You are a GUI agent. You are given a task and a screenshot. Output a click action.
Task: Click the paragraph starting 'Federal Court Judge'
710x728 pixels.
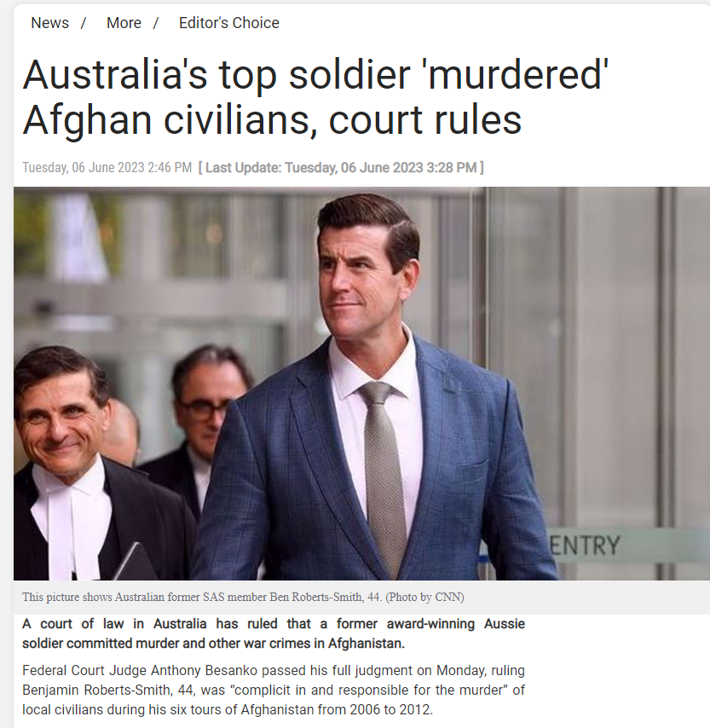coord(274,690)
